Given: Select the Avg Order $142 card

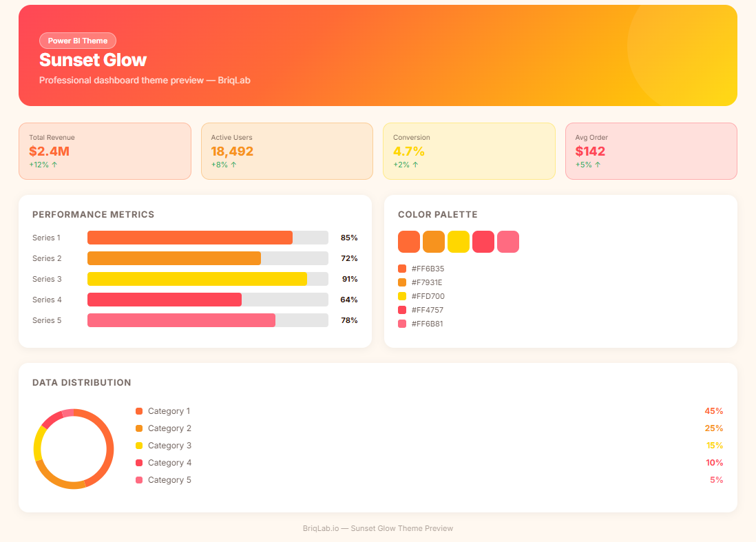Looking at the screenshot, I should [651, 151].
